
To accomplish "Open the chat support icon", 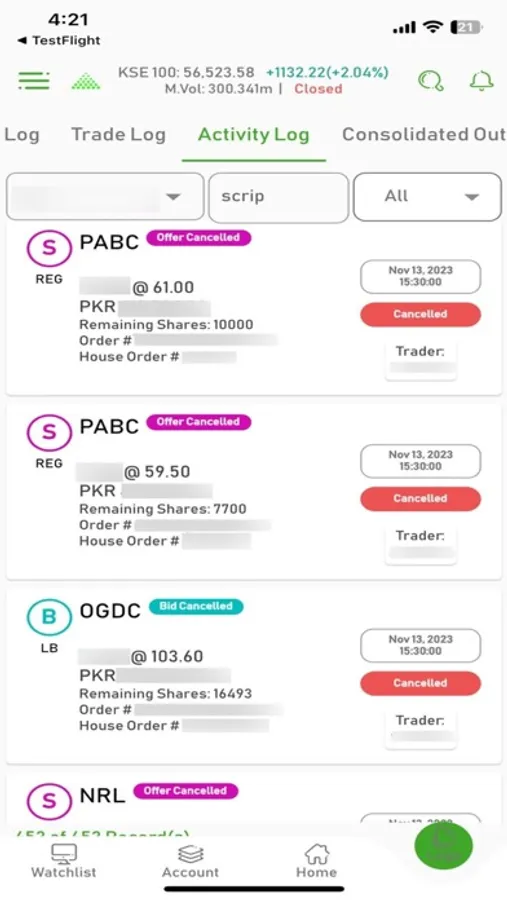I will click(x=431, y=81).
